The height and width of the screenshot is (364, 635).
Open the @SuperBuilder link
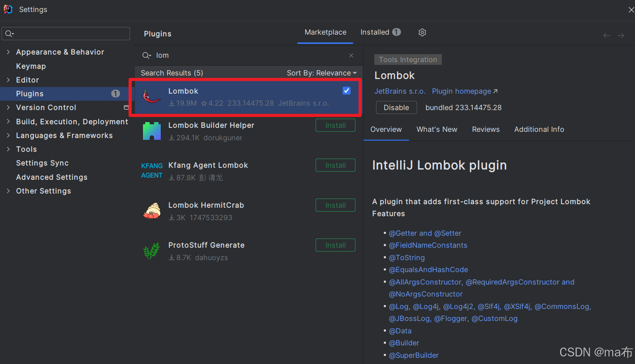[x=414, y=355]
